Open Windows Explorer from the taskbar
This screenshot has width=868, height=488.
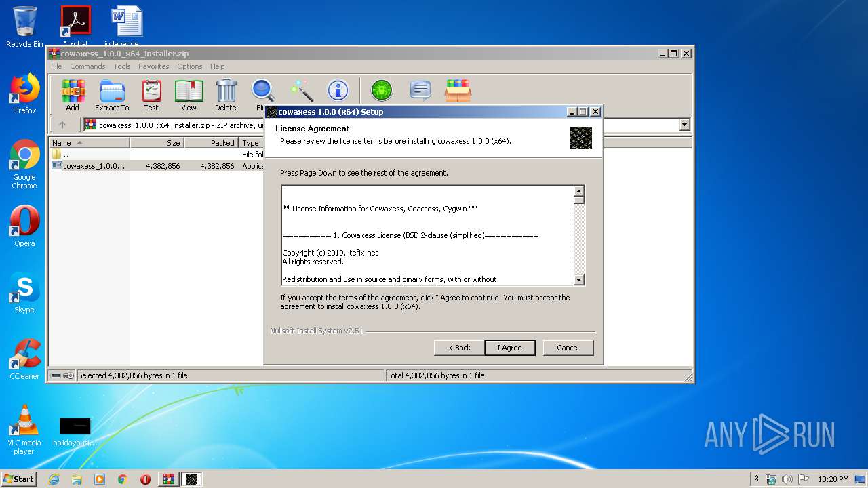pos(77,479)
